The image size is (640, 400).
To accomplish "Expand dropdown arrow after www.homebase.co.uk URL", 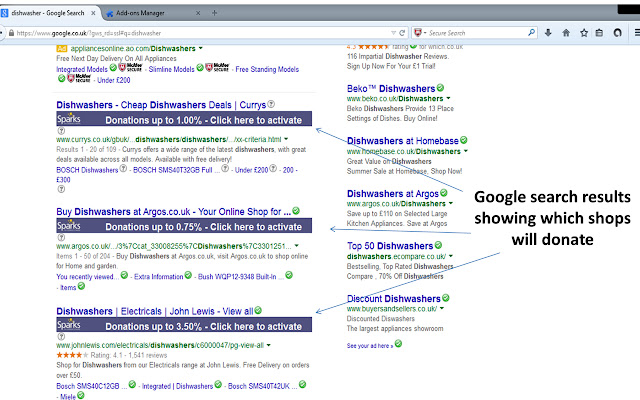I will click(466, 151).
